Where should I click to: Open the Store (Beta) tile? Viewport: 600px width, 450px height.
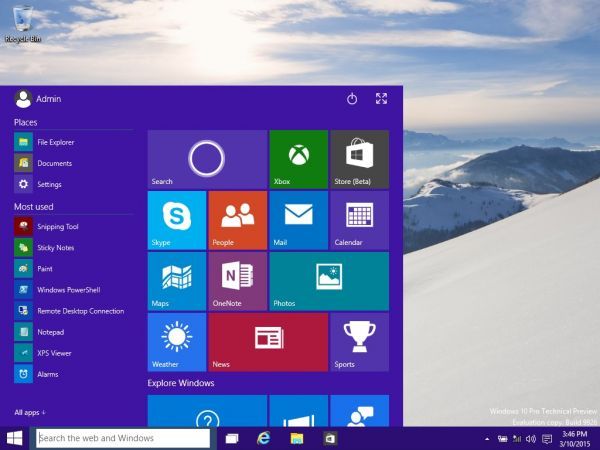pyautogui.click(x=359, y=159)
